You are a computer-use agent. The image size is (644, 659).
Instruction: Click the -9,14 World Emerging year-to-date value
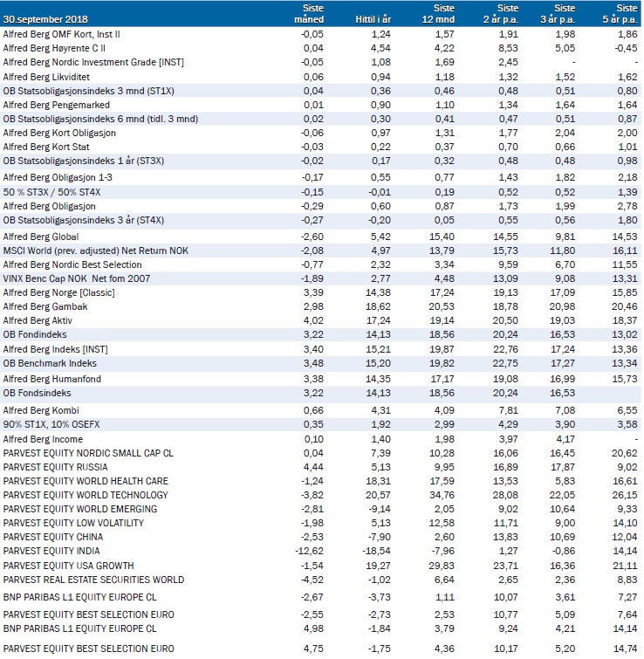pos(379,509)
